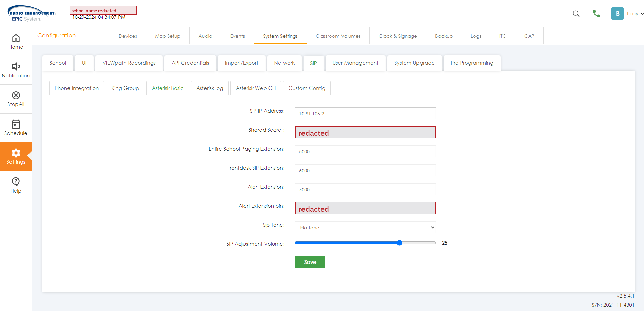The height and width of the screenshot is (311, 644).
Task: Open the Help question mark icon
Action: click(x=16, y=181)
